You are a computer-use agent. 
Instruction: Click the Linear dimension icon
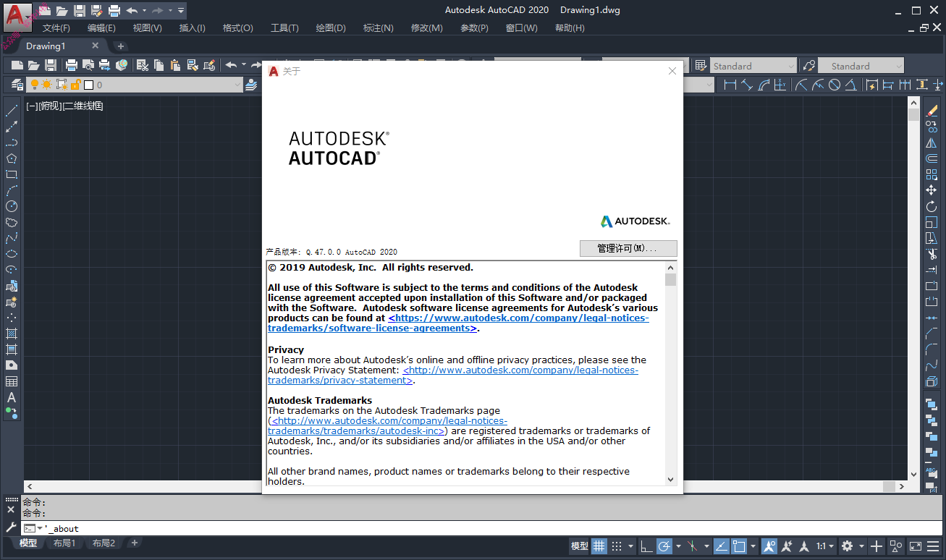click(x=730, y=85)
